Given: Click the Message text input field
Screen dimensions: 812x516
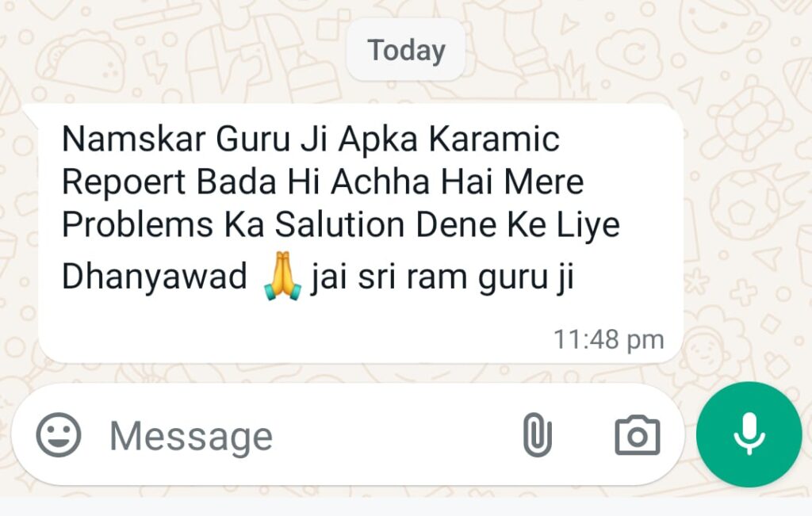Looking at the screenshot, I should coord(305,436).
